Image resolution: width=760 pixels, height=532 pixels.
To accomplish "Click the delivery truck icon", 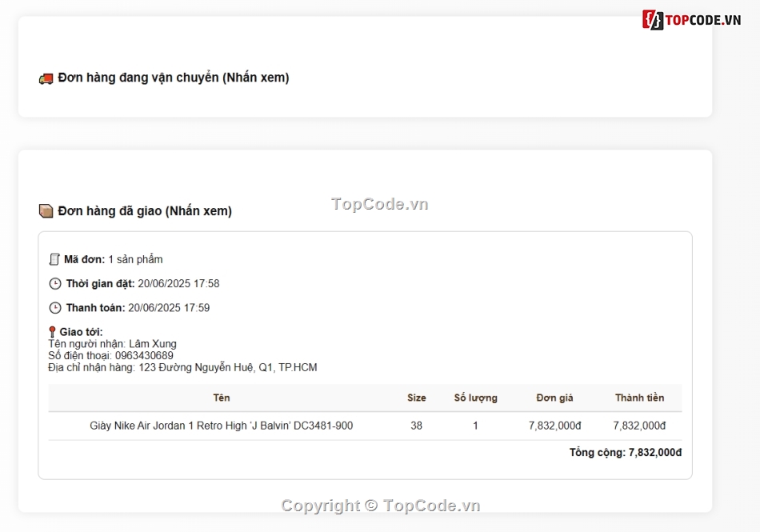I will click(46, 78).
